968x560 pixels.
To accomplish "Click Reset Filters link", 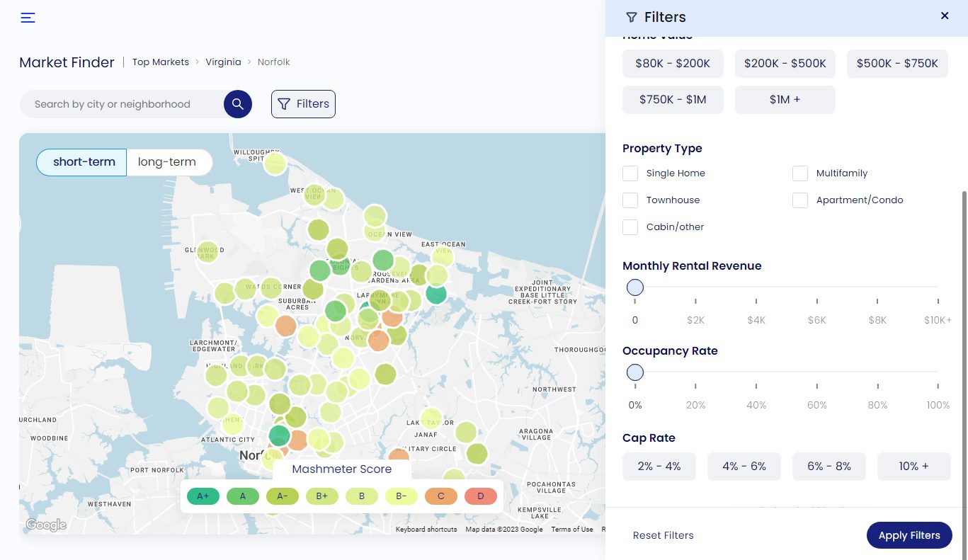I will [x=663, y=535].
